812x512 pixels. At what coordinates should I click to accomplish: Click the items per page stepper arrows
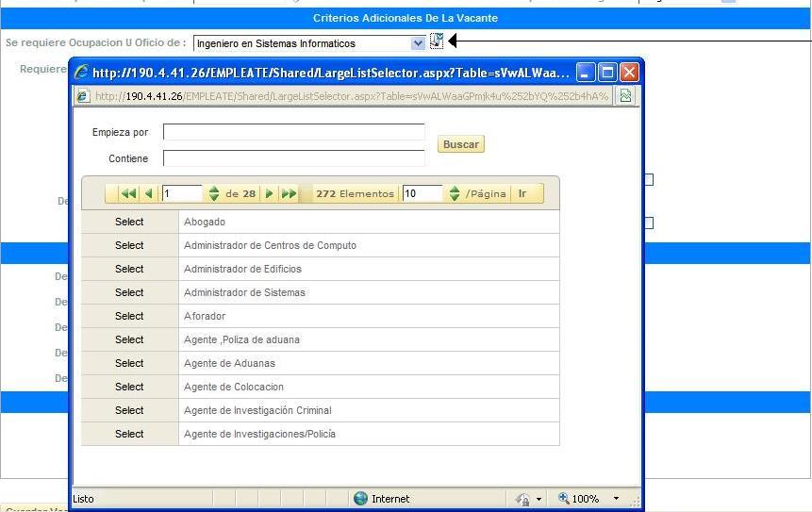point(455,193)
